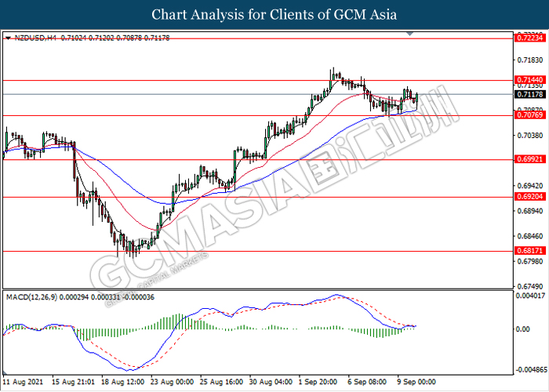Click the 0.67980 price scale value
This screenshot has height=392, width=549.
tap(530, 261)
